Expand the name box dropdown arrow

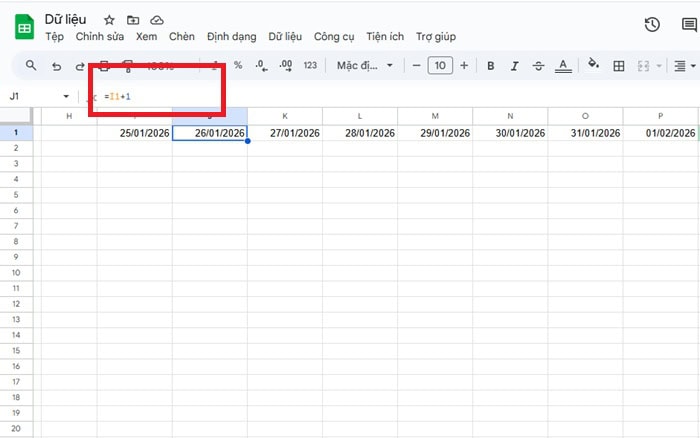[66, 96]
